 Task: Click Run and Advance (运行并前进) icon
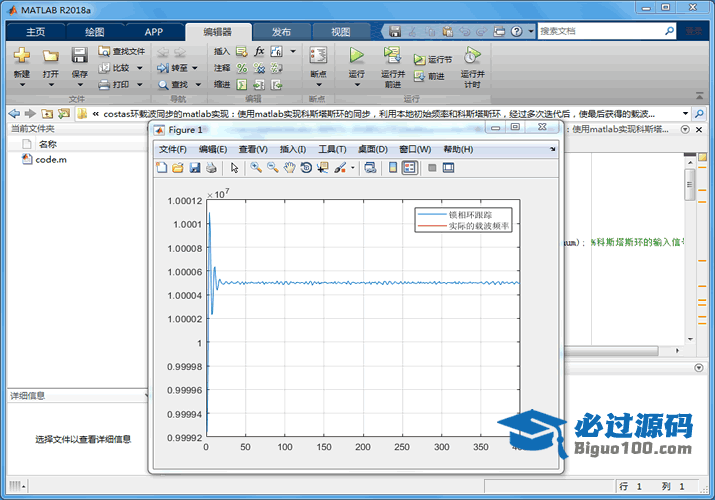(392, 55)
